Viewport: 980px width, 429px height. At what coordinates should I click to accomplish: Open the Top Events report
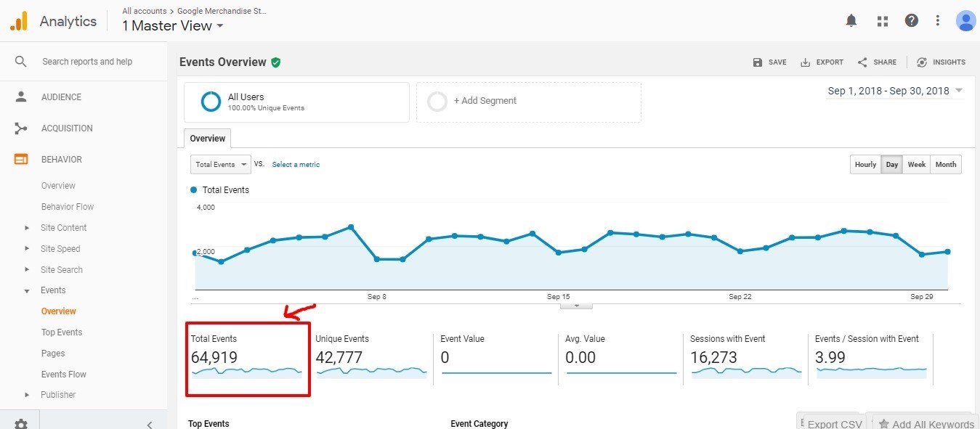pyautogui.click(x=62, y=332)
